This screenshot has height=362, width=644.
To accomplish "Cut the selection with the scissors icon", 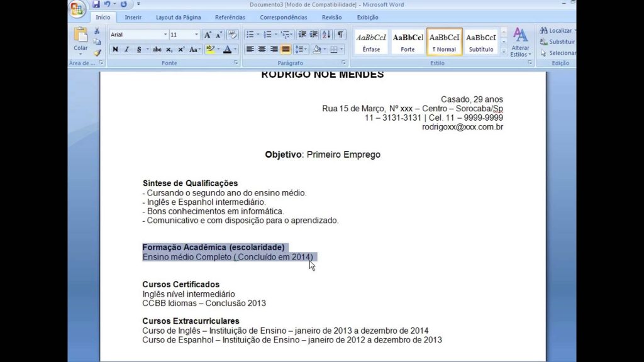I will point(97,31).
